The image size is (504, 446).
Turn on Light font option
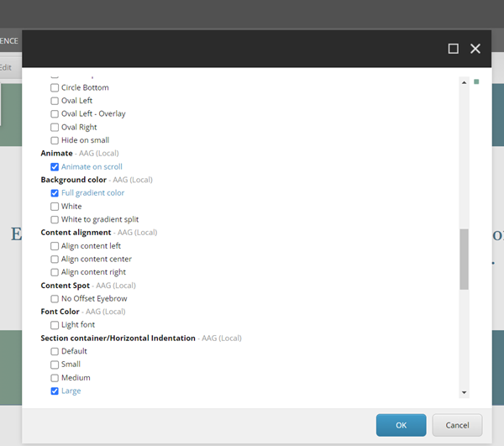55,325
